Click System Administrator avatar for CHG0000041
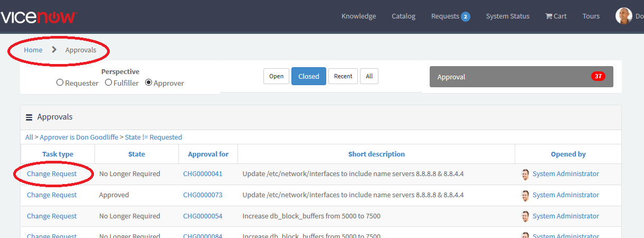644x238 pixels. (525, 174)
